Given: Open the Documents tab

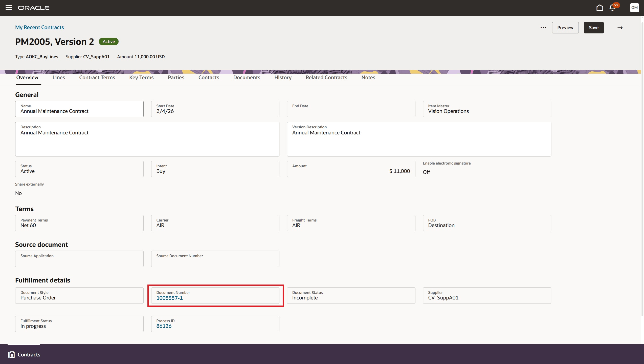Looking at the screenshot, I should coord(247,77).
